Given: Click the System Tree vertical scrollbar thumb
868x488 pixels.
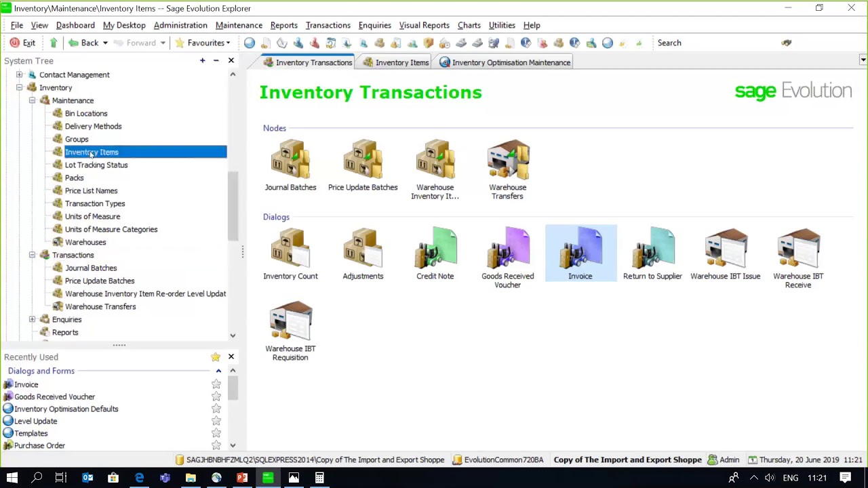Looking at the screenshot, I should (233, 206).
